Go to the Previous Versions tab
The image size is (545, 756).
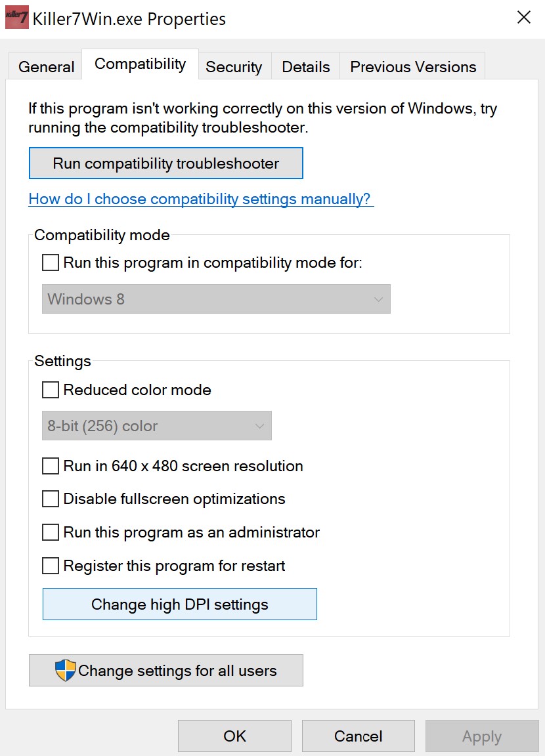pos(413,67)
